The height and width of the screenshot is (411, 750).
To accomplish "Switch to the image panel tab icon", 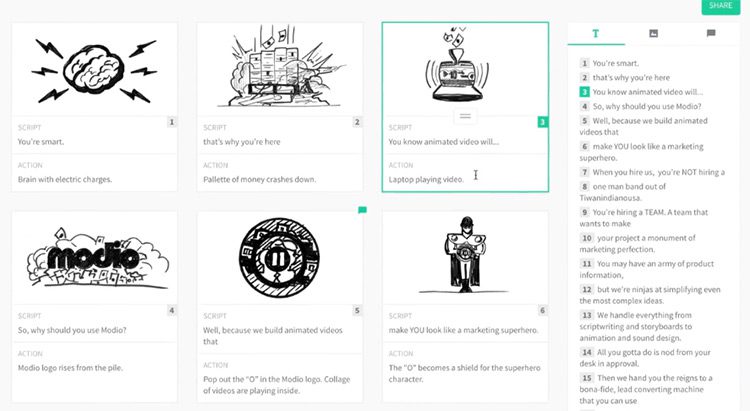I will pos(653,33).
